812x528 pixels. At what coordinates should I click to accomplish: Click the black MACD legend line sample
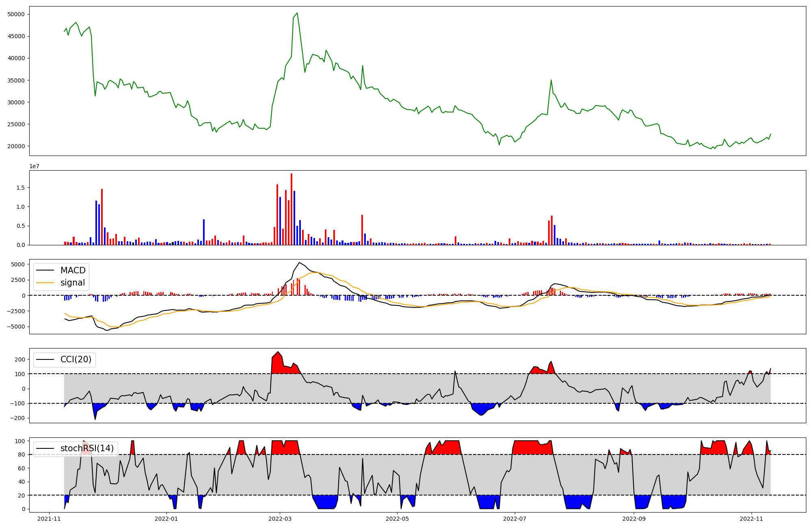point(45,270)
